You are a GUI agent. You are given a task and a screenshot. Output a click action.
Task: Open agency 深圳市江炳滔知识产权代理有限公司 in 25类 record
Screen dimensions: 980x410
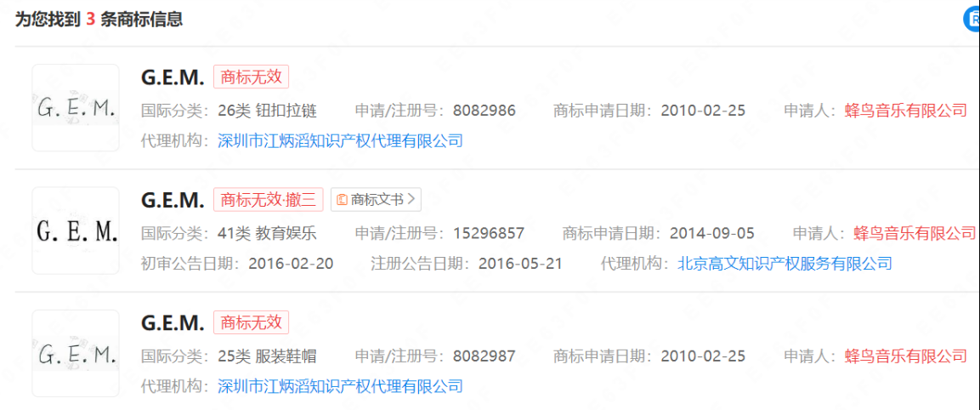pyautogui.click(x=340, y=385)
